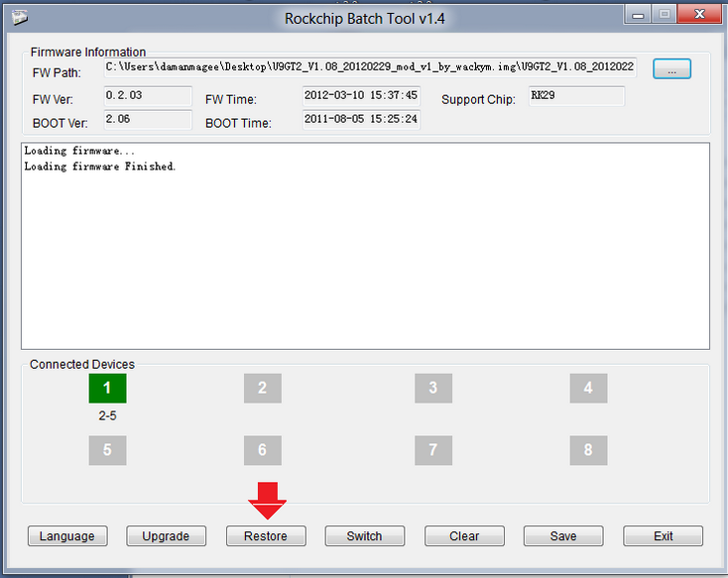Click the Restore button

pyautogui.click(x=266, y=535)
